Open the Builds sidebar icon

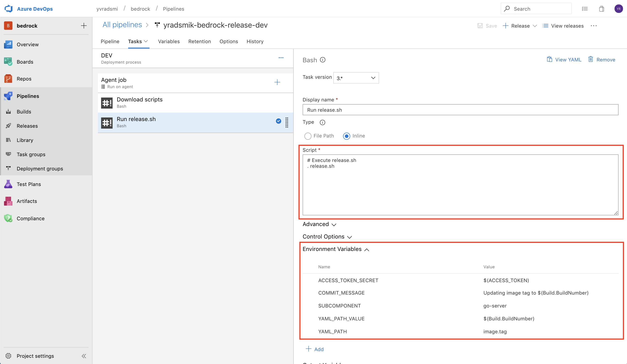click(x=8, y=111)
